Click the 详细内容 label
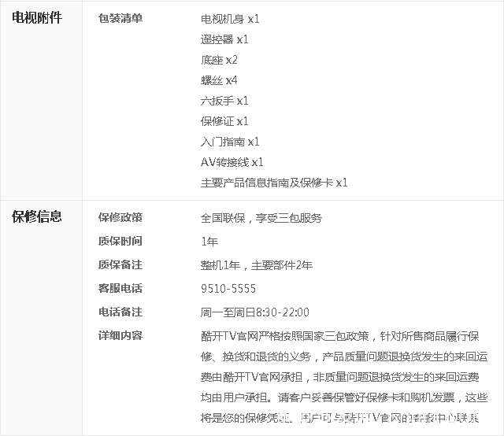The width and height of the screenshot is (504, 436). pyautogui.click(x=120, y=336)
